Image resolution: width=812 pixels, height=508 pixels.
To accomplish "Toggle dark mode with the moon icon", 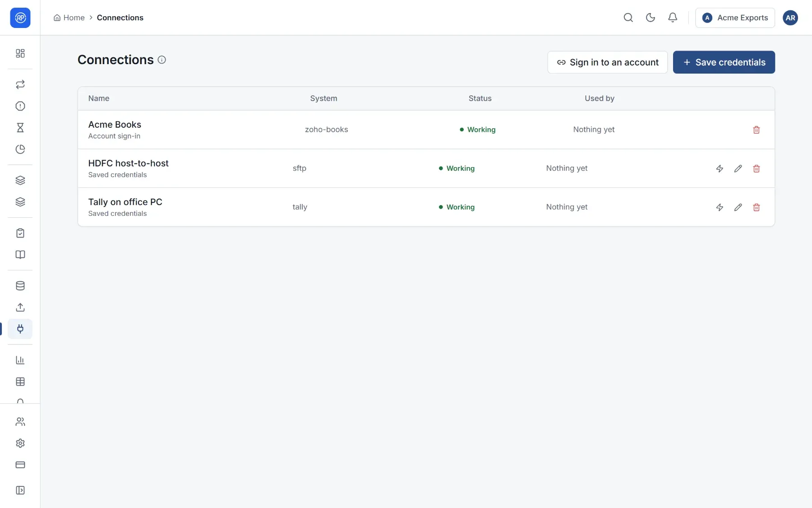I will pos(651,18).
